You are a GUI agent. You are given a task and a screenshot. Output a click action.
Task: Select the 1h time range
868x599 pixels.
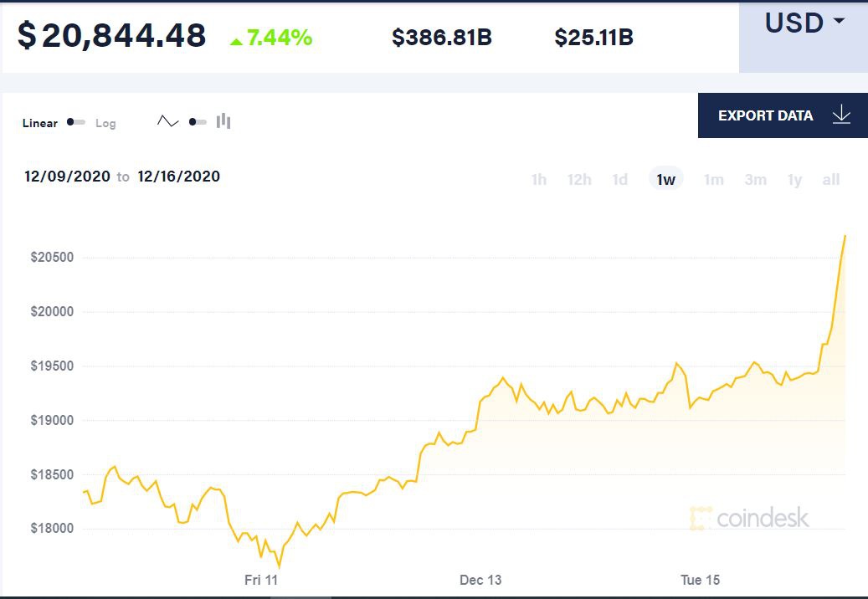pos(539,179)
